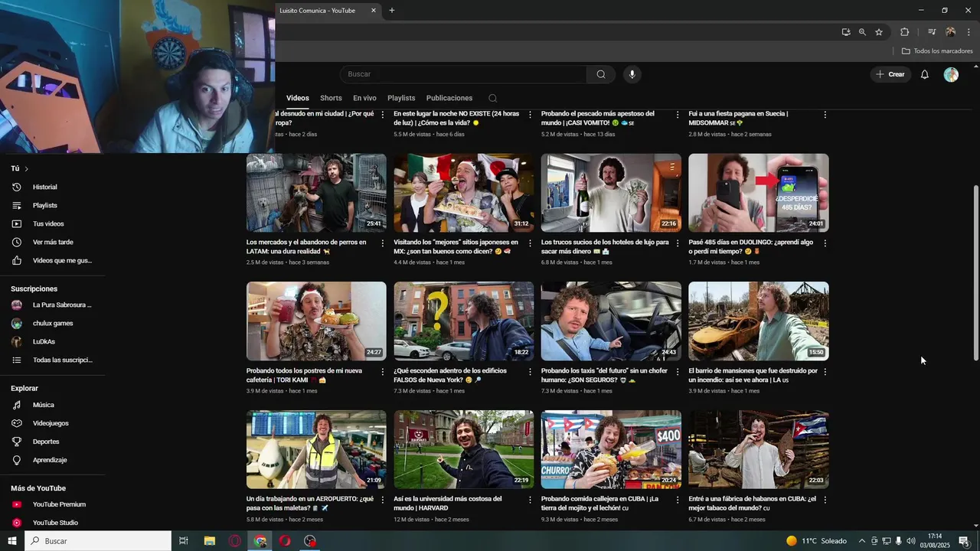This screenshot has width=980, height=551.
Task: Click the Chrome zoom magnifier icon
Action: pyautogui.click(x=862, y=32)
